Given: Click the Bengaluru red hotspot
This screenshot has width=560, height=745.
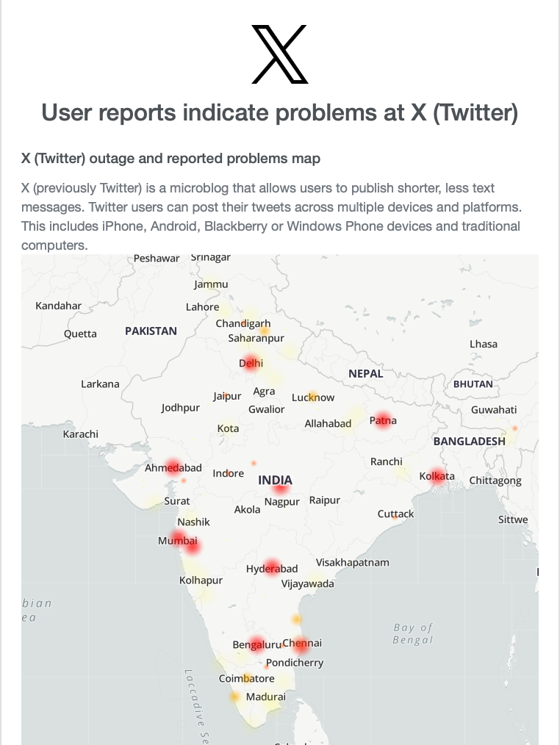Looking at the screenshot, I should click(x=256, y=644).
